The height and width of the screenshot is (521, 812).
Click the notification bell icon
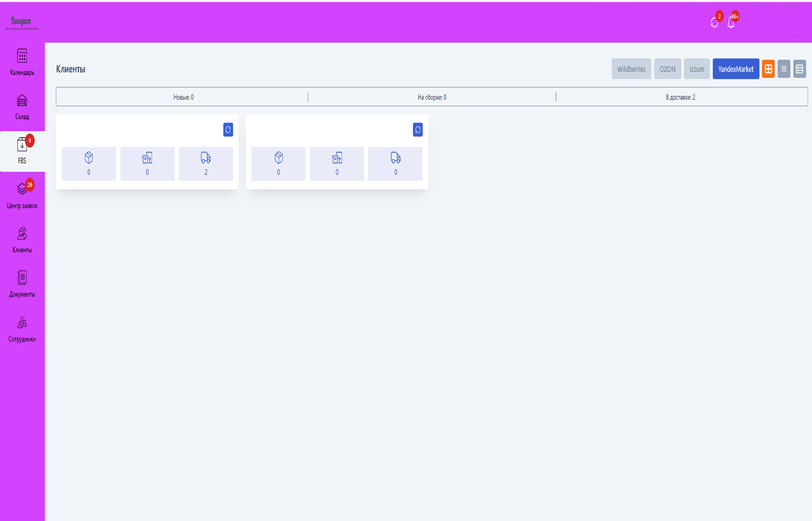(731, 23)
